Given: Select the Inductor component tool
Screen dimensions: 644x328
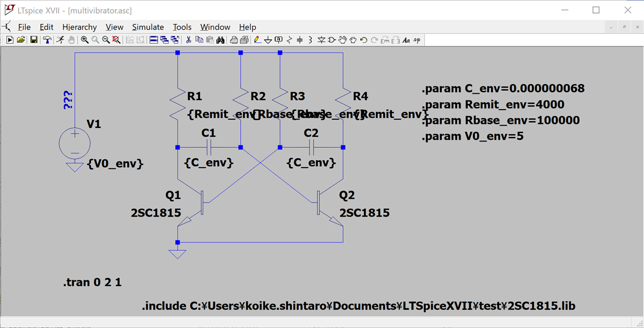Looking at the screenshot, I should [x=310, y=40].
